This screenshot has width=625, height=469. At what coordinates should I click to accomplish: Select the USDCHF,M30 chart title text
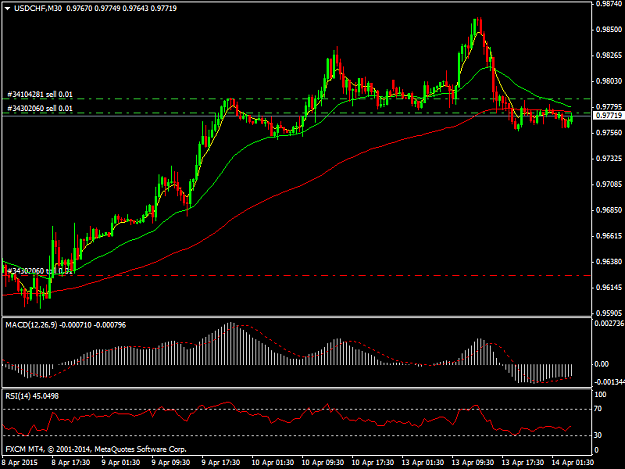coord(38,8)
